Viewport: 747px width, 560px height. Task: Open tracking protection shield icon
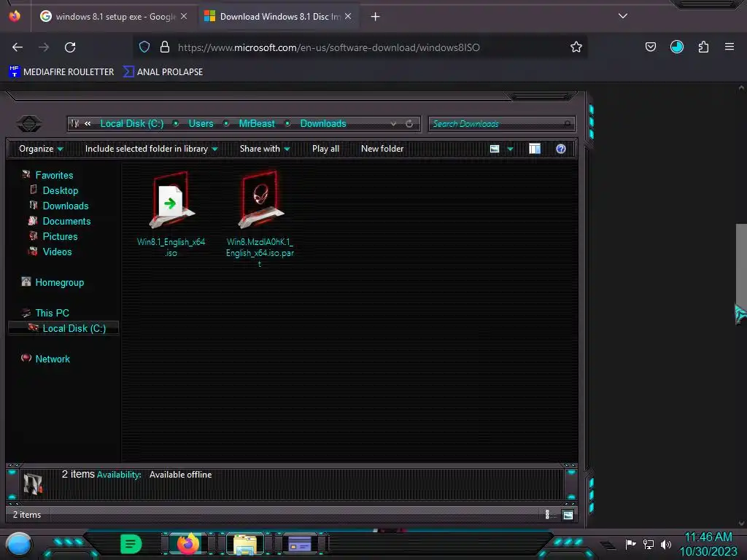[144, 47]
